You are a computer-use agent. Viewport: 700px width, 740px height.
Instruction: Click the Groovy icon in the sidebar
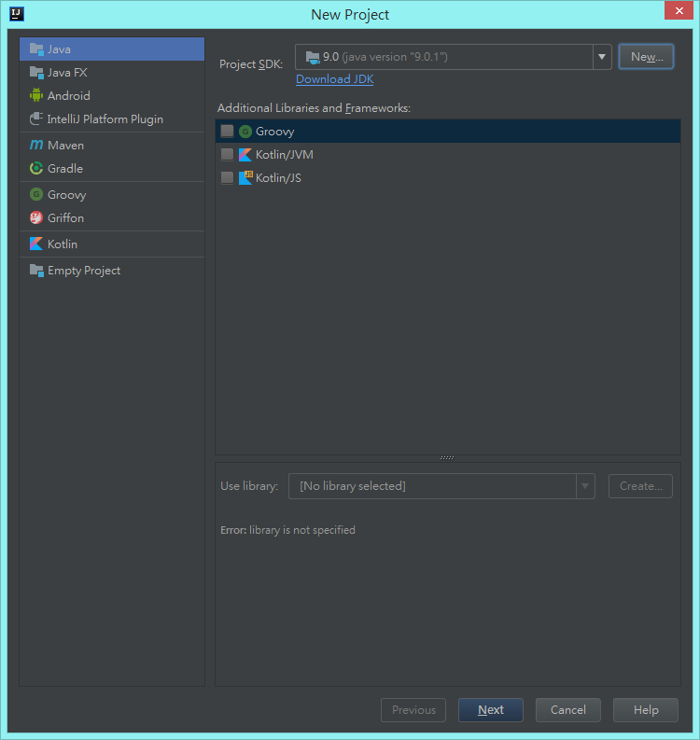click(x=36, y=194)
